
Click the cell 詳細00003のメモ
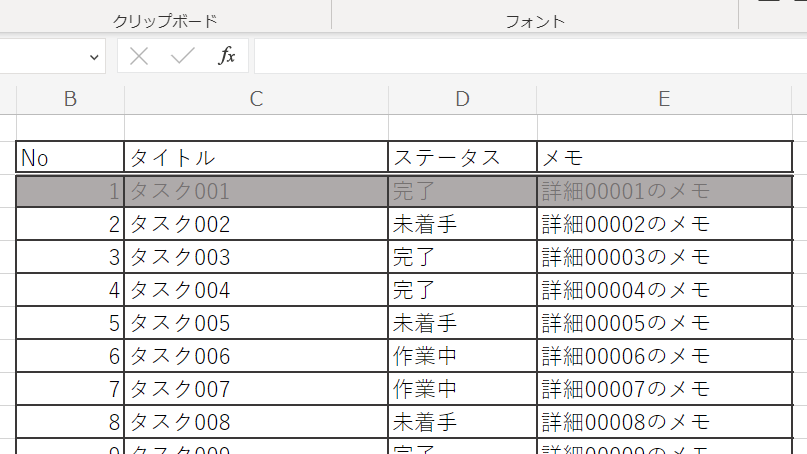click(664, 257)
